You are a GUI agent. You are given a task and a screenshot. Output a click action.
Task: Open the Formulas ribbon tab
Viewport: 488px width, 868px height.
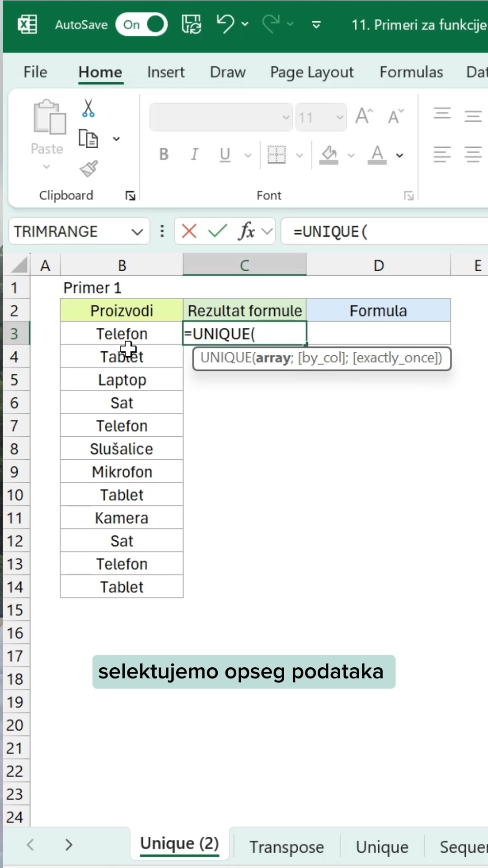click(x=411, y=72)
